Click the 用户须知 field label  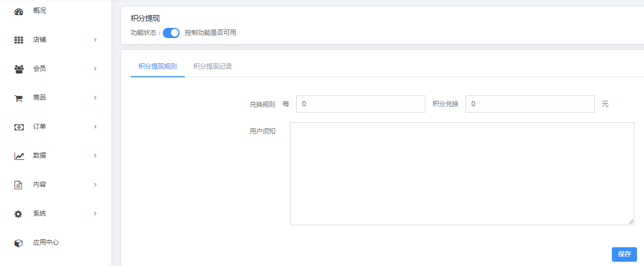263,131
